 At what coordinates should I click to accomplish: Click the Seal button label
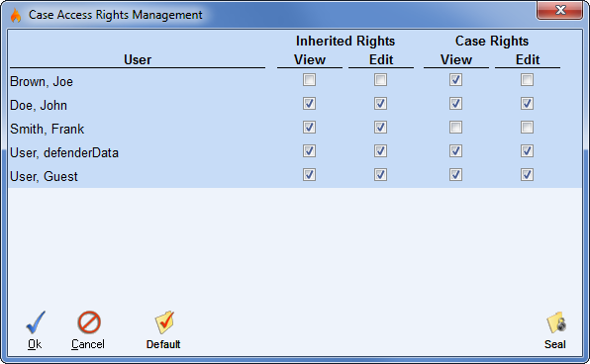(x=555, y=344)
